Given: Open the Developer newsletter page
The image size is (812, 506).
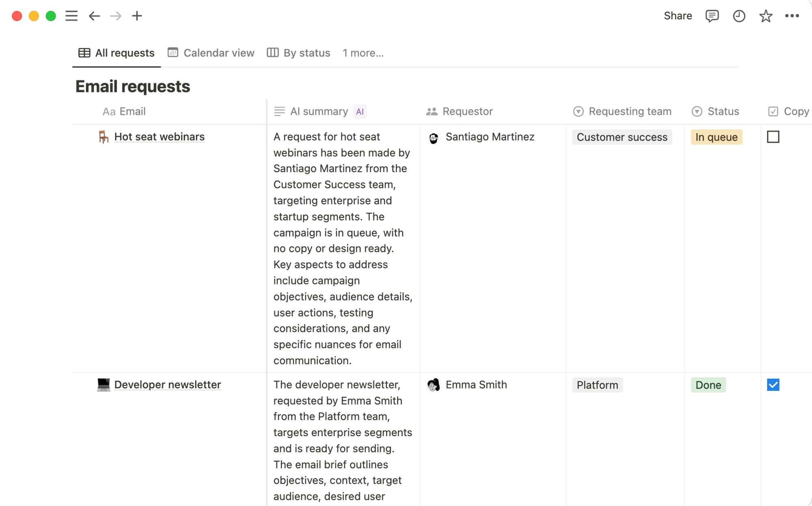Looking at the screenshot, I should point(167,385).
